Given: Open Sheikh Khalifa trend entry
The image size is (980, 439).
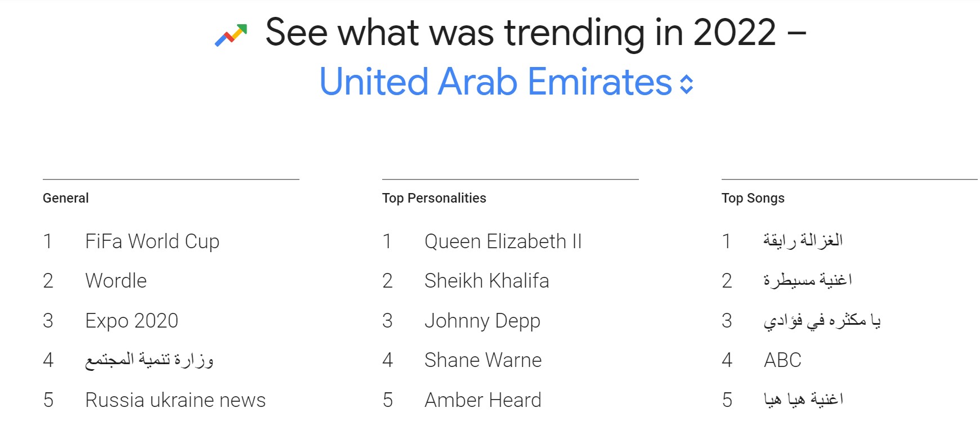Looking at the screenshot, I should (486, 281).
